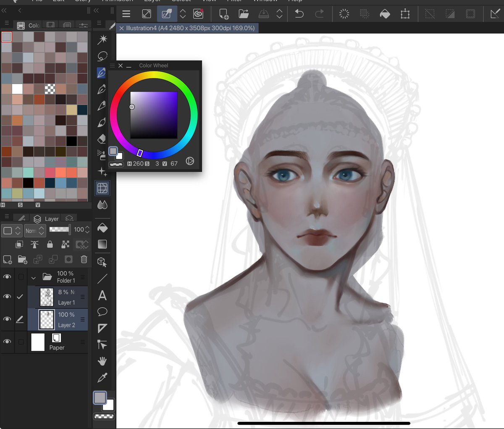Click the Transform scale/rotate icon
This screenshot has height=429, width=504.
405,14
